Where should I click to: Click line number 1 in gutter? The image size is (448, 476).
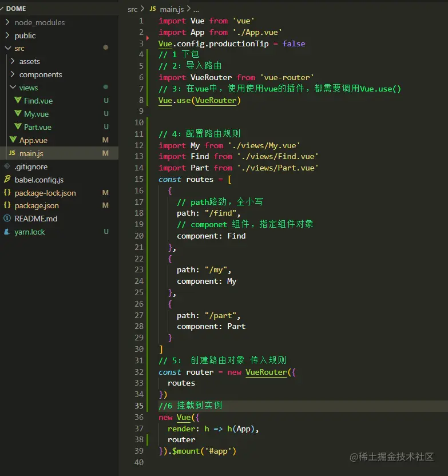click(141, 21)
